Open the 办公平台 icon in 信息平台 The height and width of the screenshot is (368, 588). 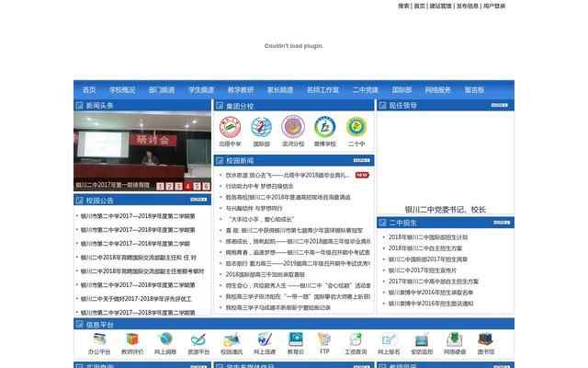point(99,340)
